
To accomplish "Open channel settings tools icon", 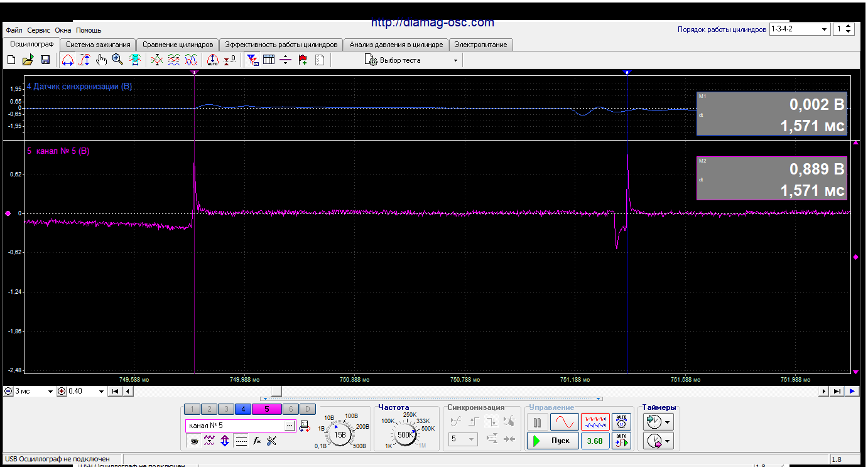I will (x=272, y=441).
